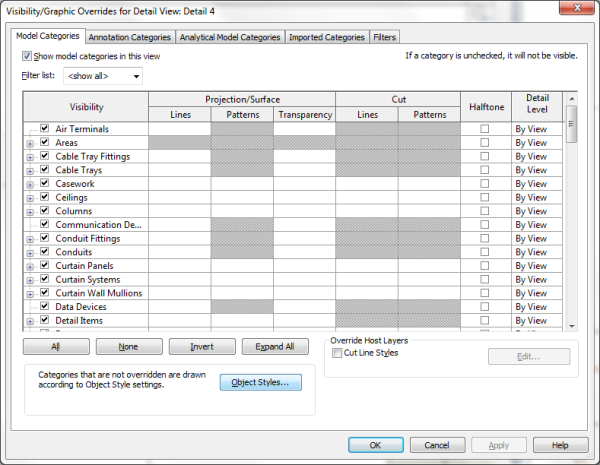Uncheck Areas visibility checkbox

point(45,142)
